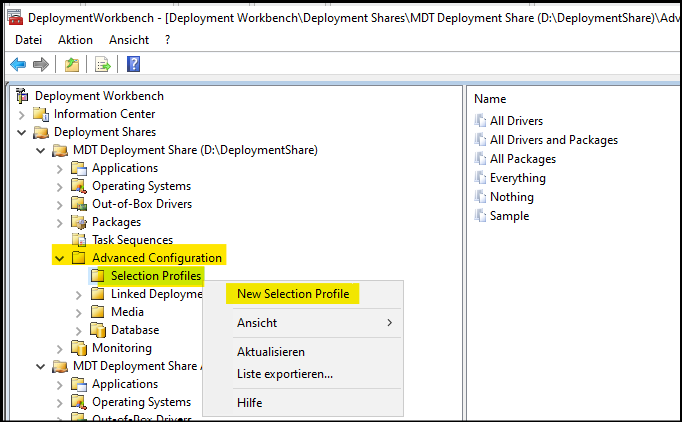
Task: Expand the first share's Applications node
Action: click(x=60, y=169)
